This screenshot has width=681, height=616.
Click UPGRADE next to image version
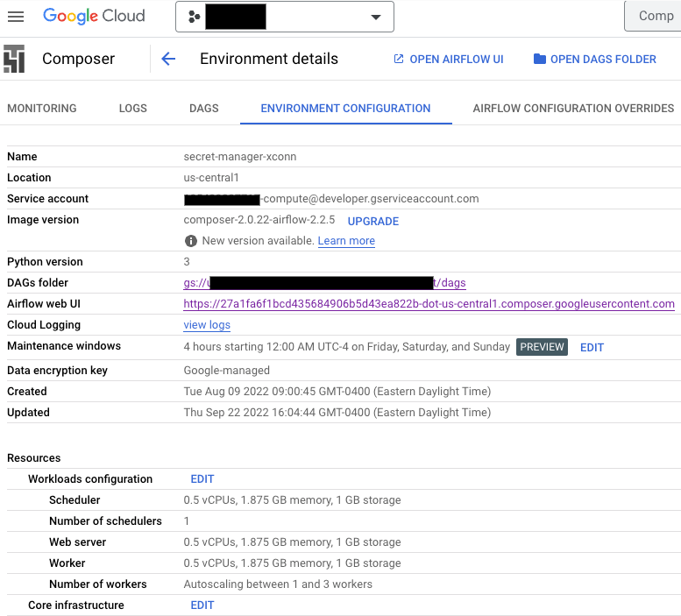click(x=373, y=222)
